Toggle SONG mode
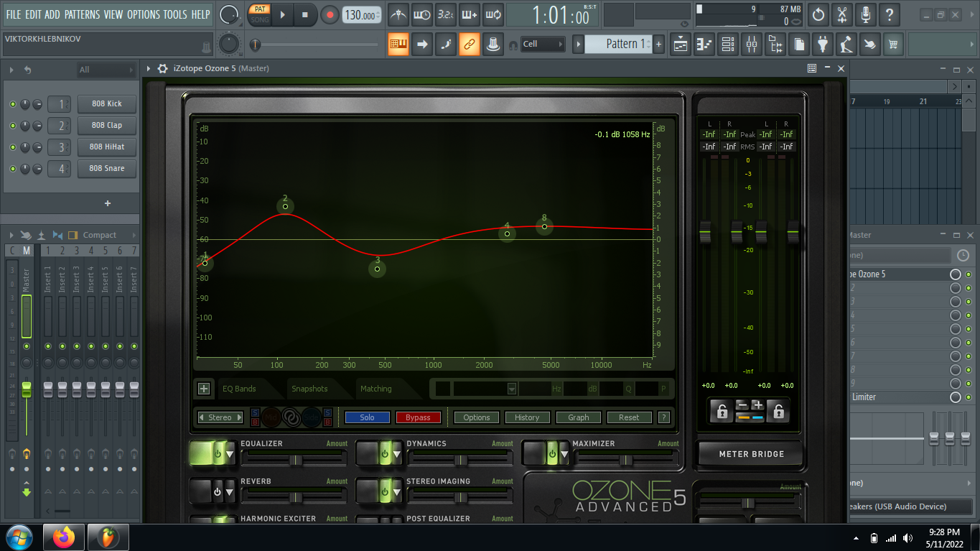The image size is (980, 551). [x=260, y=19]
